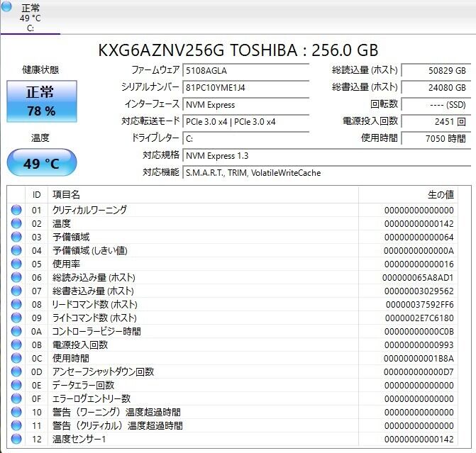The height and width of the screenshot is (453, 476).
Task: Click the 使用時間 value 7050 時間
Action: coord(436,138)
